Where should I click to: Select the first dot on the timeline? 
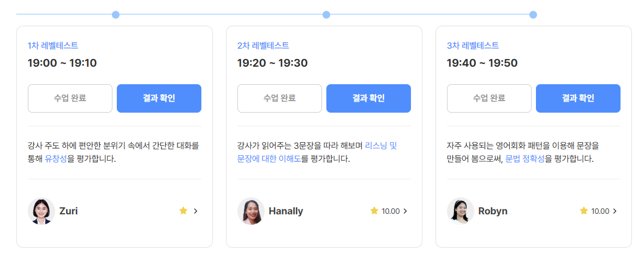(x=116, y=15)
